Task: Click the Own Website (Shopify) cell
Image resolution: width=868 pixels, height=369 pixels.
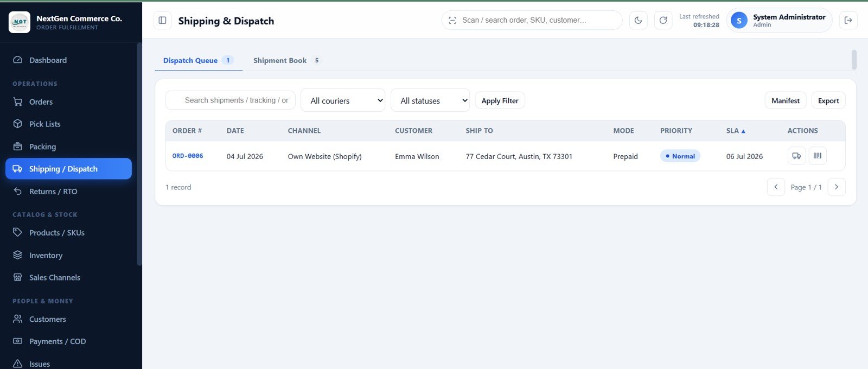Action: click(x=324, y=156)
